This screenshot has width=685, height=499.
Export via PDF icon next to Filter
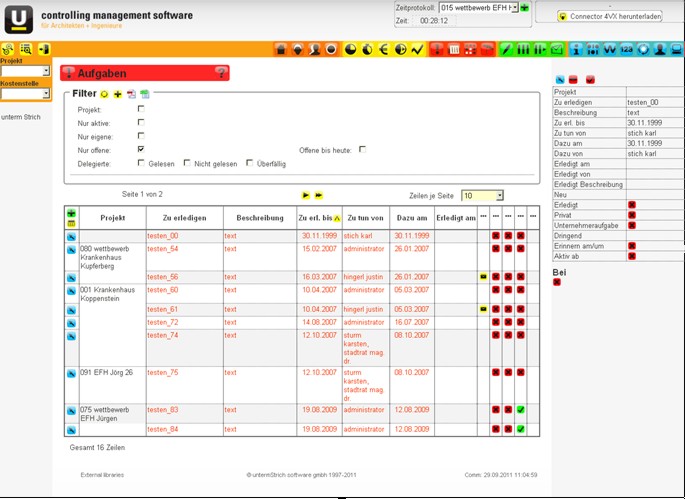[131, 94]
